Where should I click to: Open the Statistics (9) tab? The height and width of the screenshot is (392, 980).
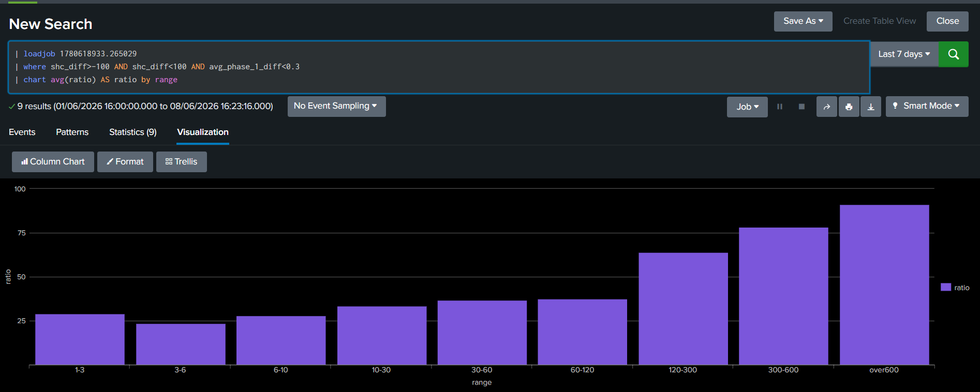[x=133, y=132]
